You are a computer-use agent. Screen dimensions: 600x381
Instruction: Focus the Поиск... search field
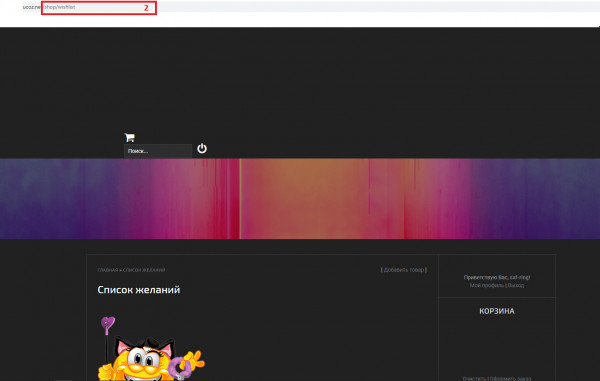point(158,151)
